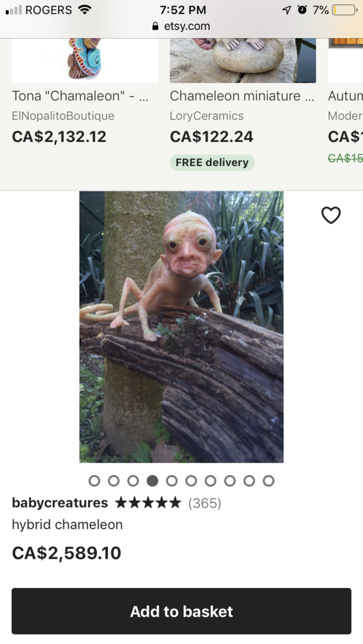Tap the padlock icon beside etsy.com
The image size is (363, 644).
click(155, 26)
